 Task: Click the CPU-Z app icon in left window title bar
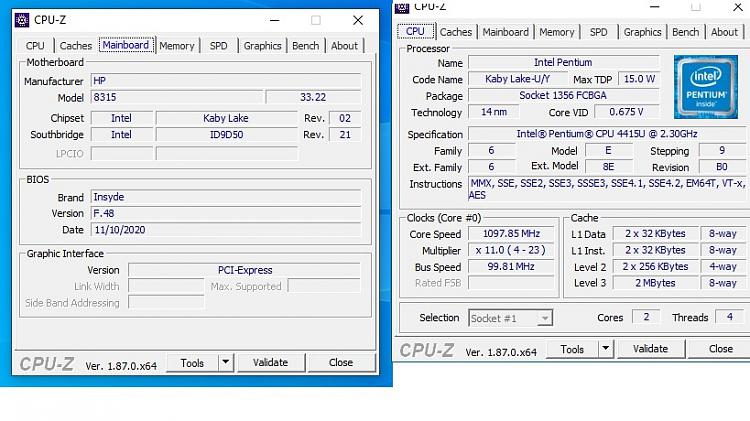(x=22, y=20)
